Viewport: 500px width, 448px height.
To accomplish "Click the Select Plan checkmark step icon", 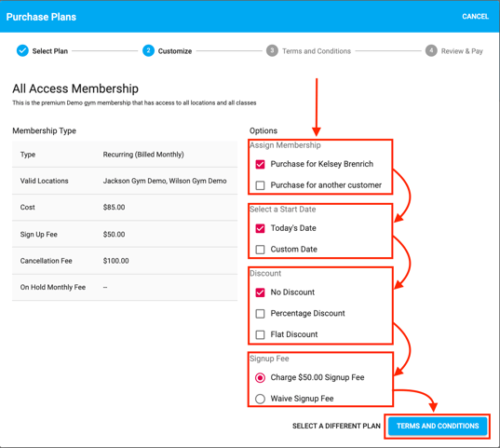I will [22, 50].
